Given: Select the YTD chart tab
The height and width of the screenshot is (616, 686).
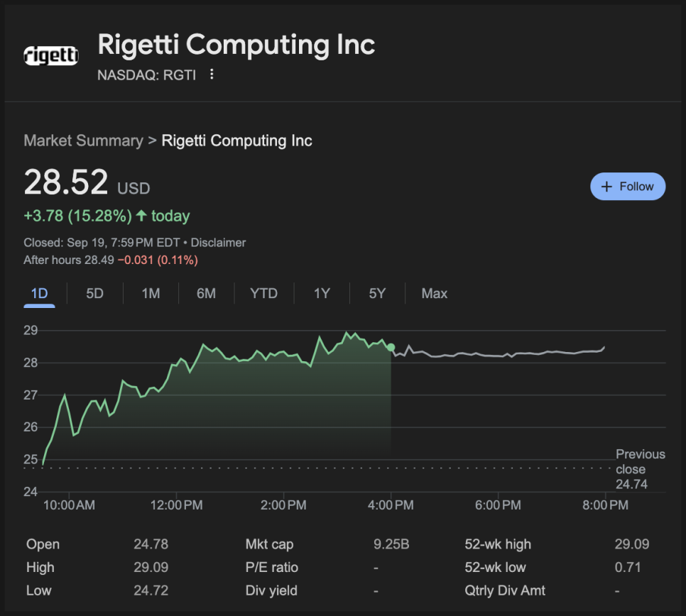Looking at the screenshot, I should pos(263,293).
